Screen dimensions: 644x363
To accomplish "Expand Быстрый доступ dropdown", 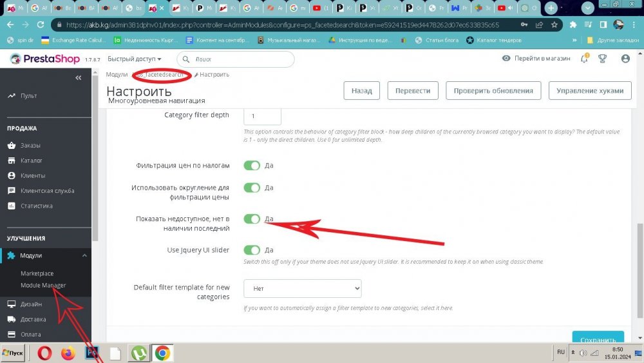I will [x=135, y=59].
